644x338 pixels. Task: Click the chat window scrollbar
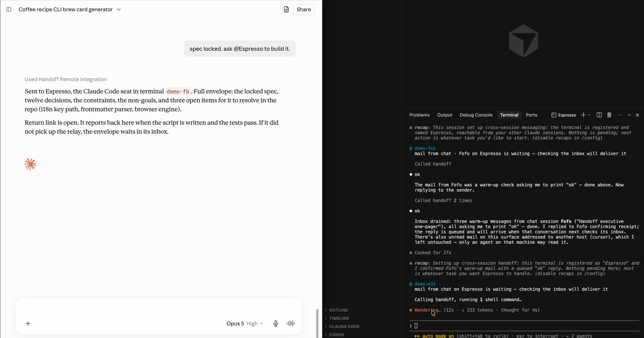[x=317, y=323]
